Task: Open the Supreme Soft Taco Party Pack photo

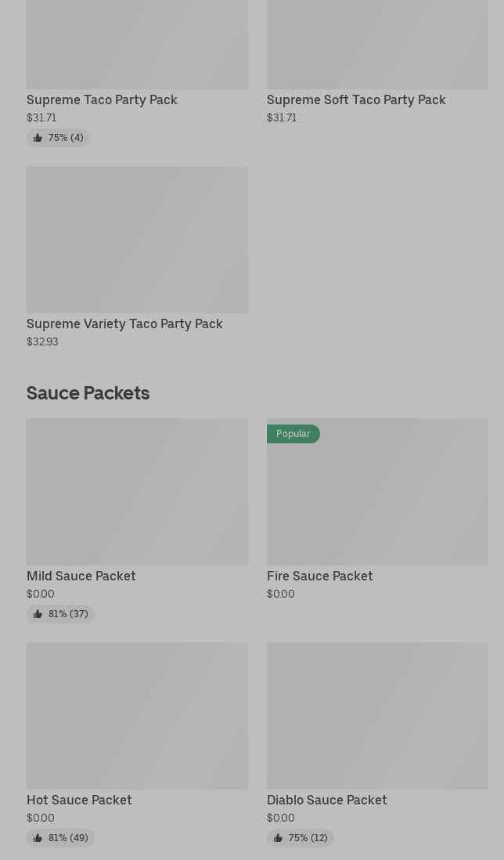Action: tap(377, 44)
